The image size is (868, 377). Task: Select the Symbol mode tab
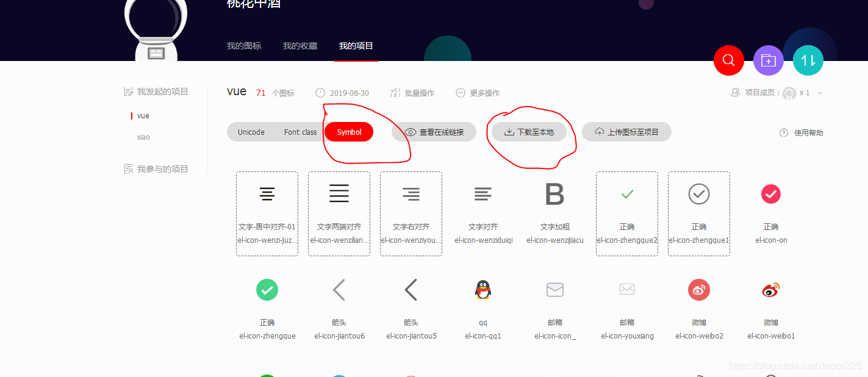(349, 132)
